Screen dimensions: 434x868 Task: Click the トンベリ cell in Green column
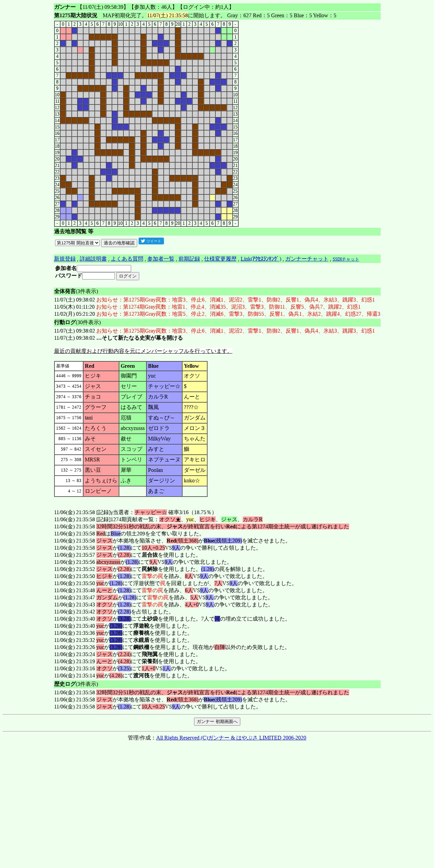point(132,460)
